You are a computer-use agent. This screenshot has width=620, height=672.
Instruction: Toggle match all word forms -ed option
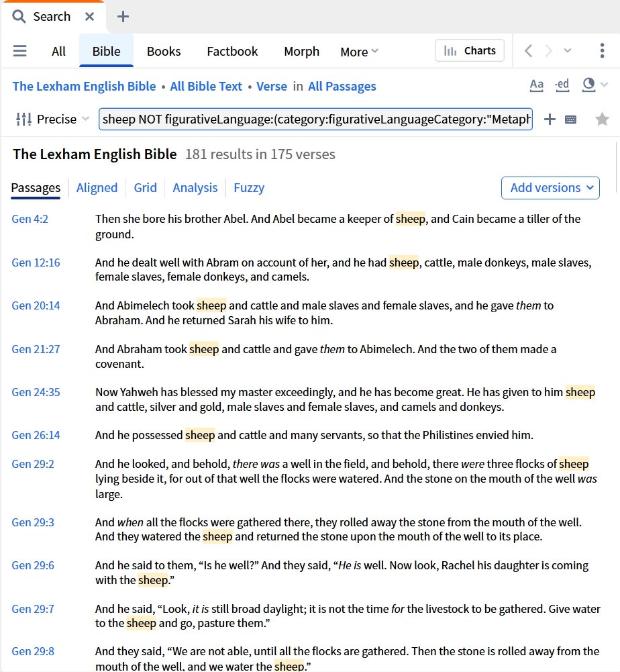562,85
